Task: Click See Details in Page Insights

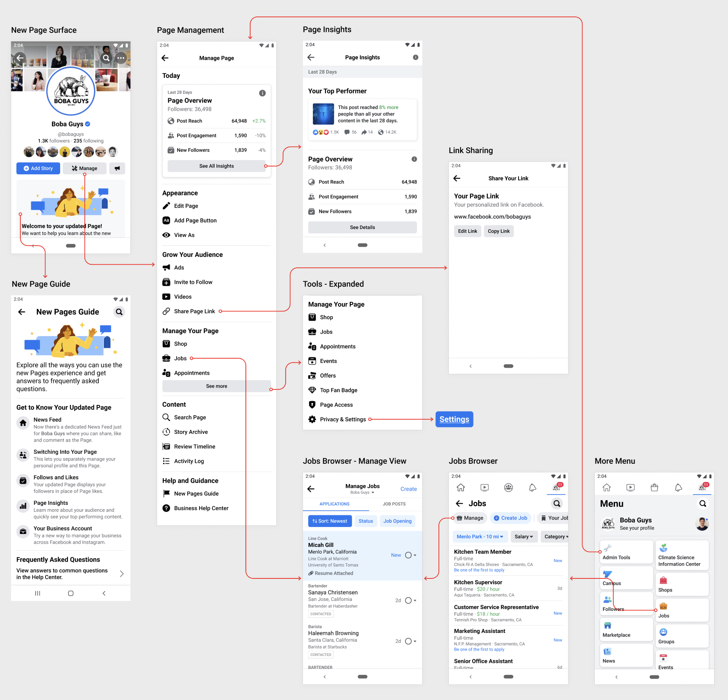Action: tap(363, 228)
